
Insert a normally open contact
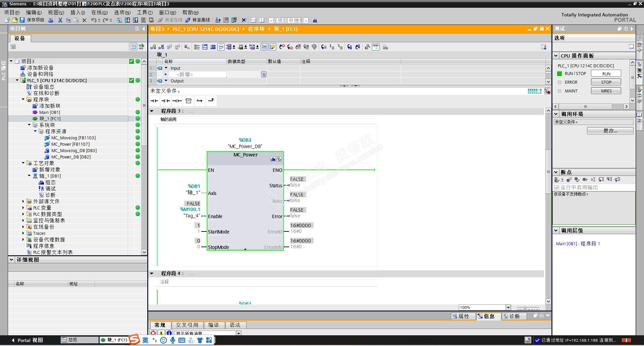click(154, 101)
